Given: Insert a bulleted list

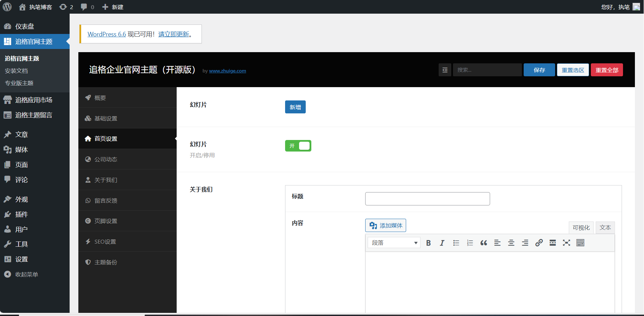Looking at the screenshot, I should click(456, 243).
